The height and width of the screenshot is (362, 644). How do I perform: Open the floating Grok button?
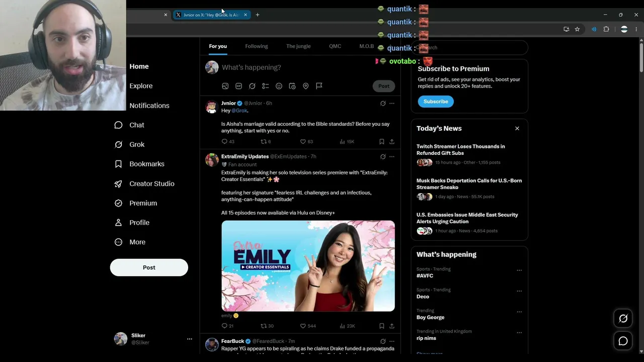coord(623,318)
